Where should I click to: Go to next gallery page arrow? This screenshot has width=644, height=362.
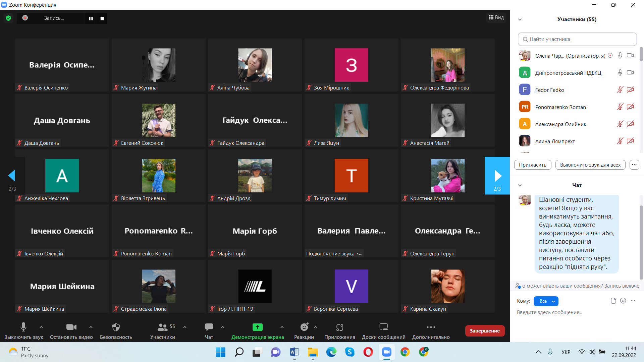pyautogui.click(x=497, y=176)
